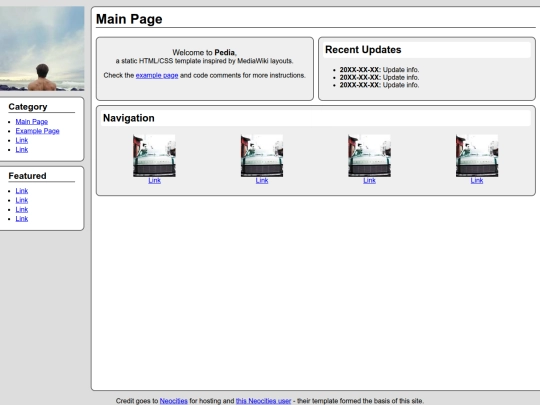This screenshot has width=540, height=405.
Task: Open the Link caption under second Navigation image
Action: pos(262,180)
